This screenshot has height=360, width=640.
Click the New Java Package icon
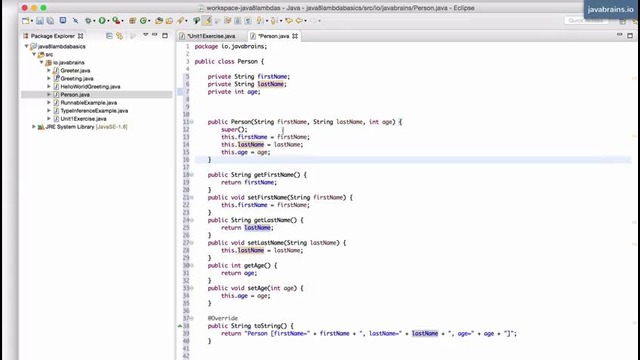[x=133, y=20]
